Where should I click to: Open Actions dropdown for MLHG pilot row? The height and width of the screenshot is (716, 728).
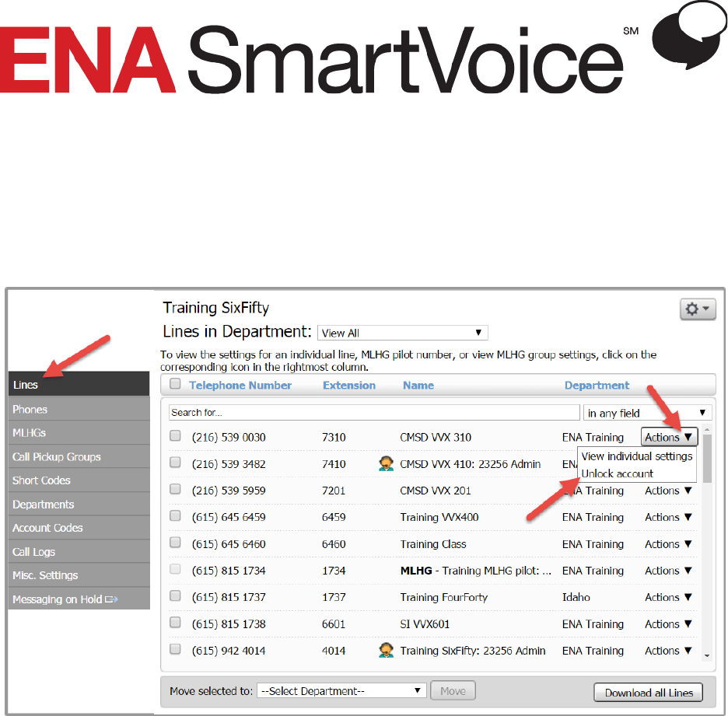[669, 571]
